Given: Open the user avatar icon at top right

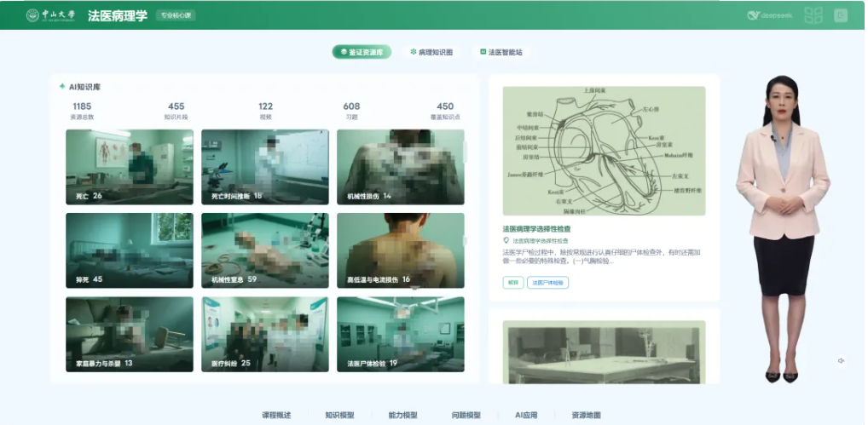Looking at the screenshot, I should (x=840, y=15).
